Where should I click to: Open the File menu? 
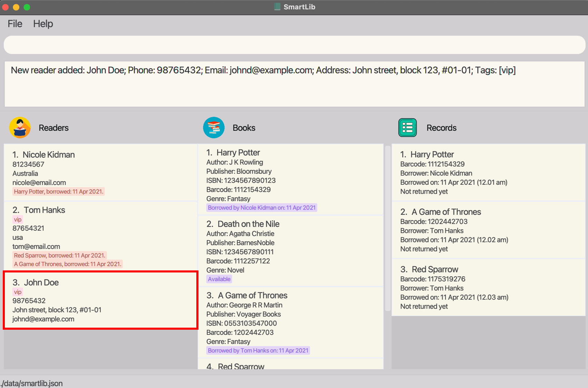(15, 24)
